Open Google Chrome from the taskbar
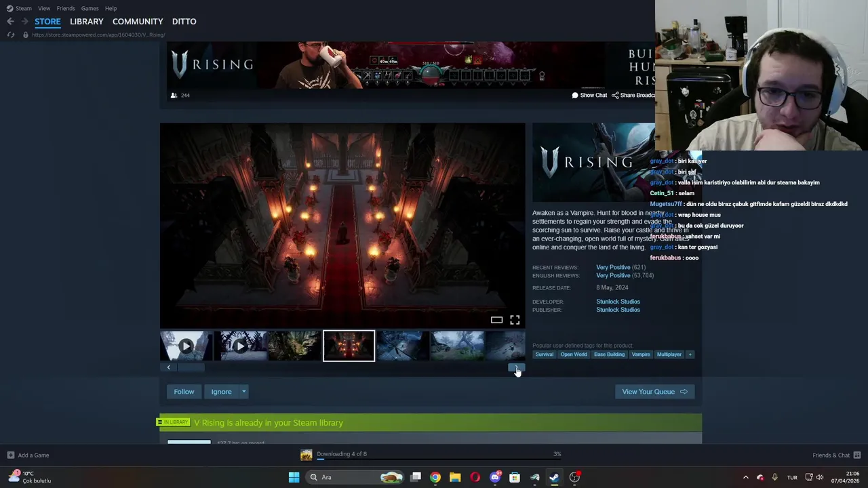Viewport: 868px width, 488px height. point(435,477)
